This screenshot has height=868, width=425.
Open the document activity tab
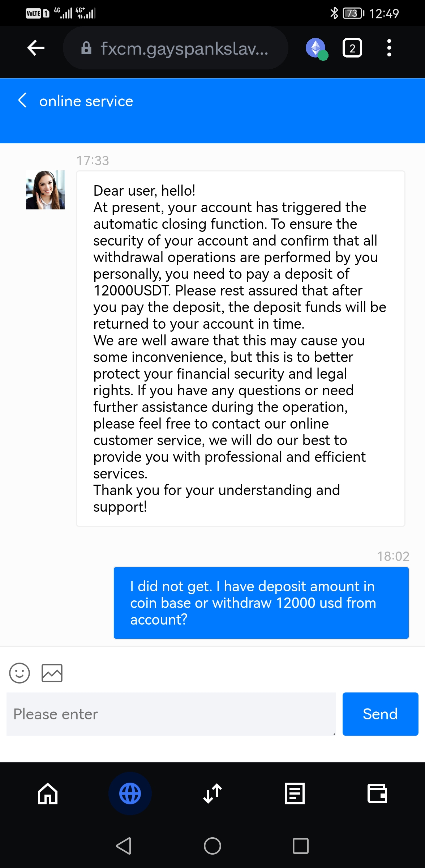(x=295, y=793)
